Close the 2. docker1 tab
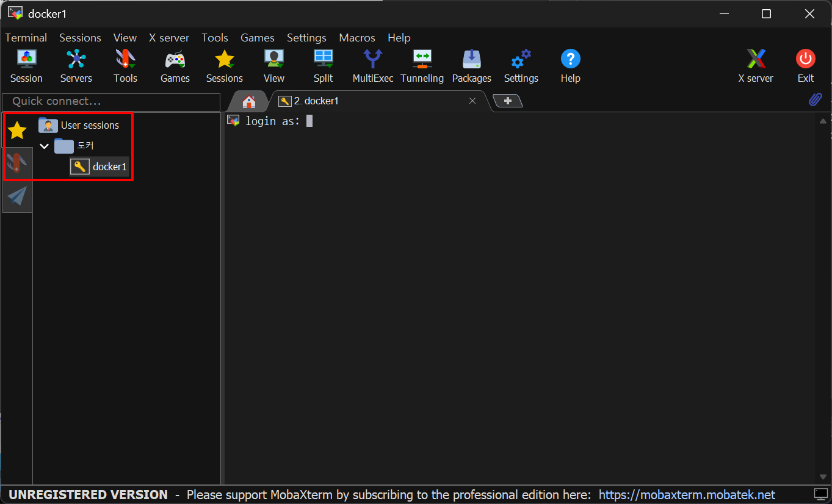 pos(472,101)
